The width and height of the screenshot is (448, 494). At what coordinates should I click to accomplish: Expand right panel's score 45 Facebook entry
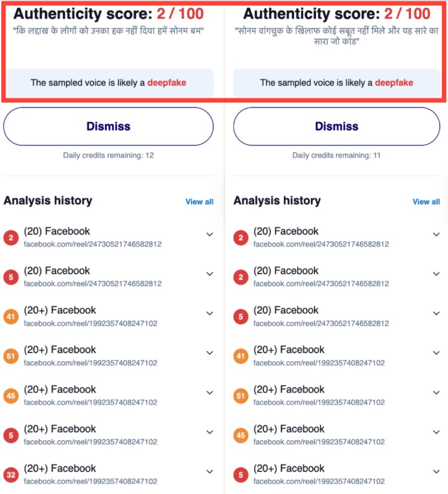tap(436, 432)
